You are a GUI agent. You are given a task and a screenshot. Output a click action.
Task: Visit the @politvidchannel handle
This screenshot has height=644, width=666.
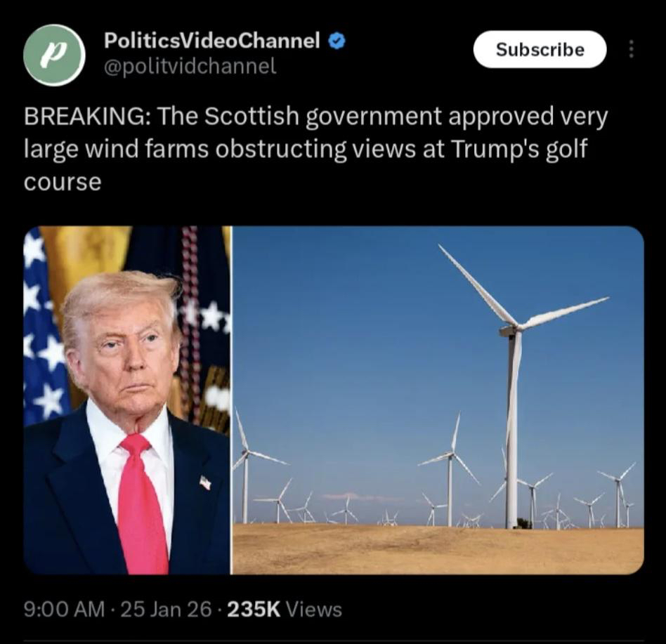coord(190,66)
